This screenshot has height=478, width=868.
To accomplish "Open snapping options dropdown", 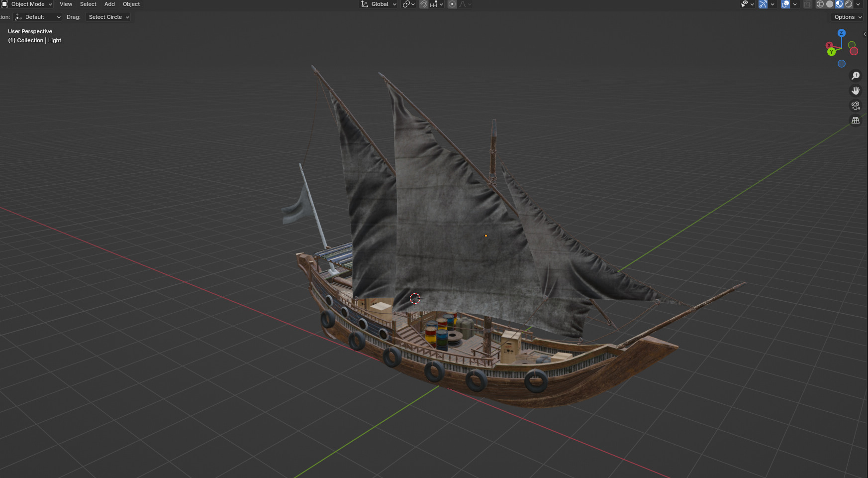I will (x=437, y=4).
